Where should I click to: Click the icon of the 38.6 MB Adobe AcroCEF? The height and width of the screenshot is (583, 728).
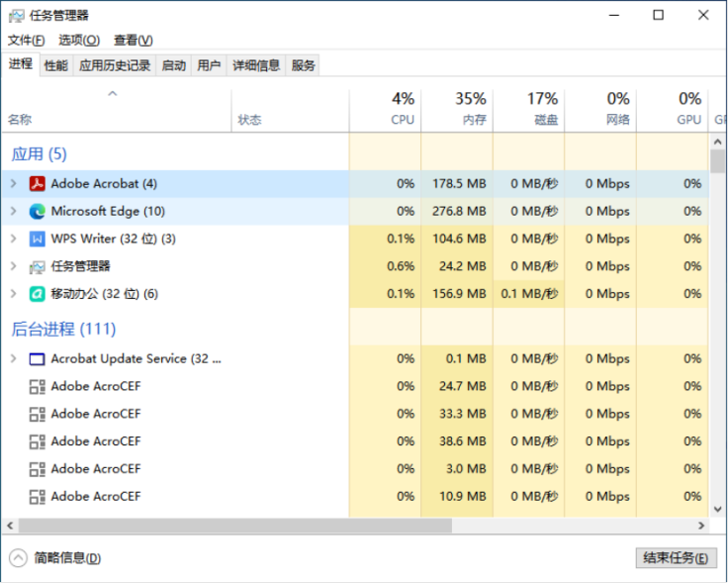click(x=38, y=441)
